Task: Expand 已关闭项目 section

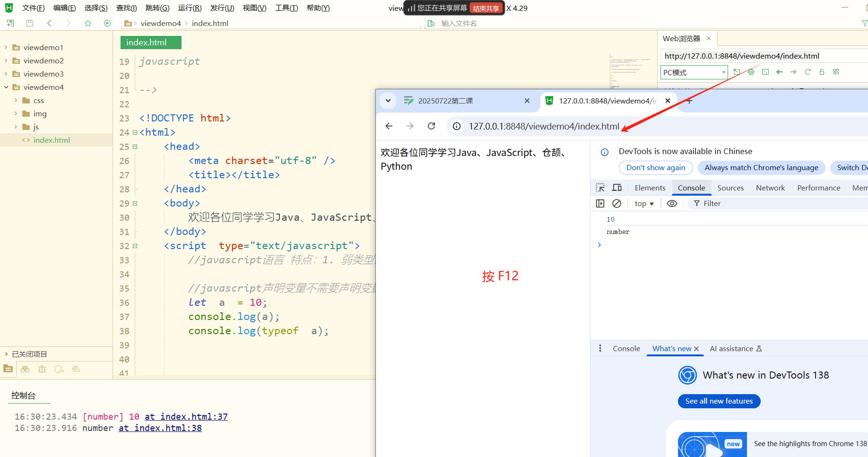Action: pyautogui.click(x=6, y=354)
